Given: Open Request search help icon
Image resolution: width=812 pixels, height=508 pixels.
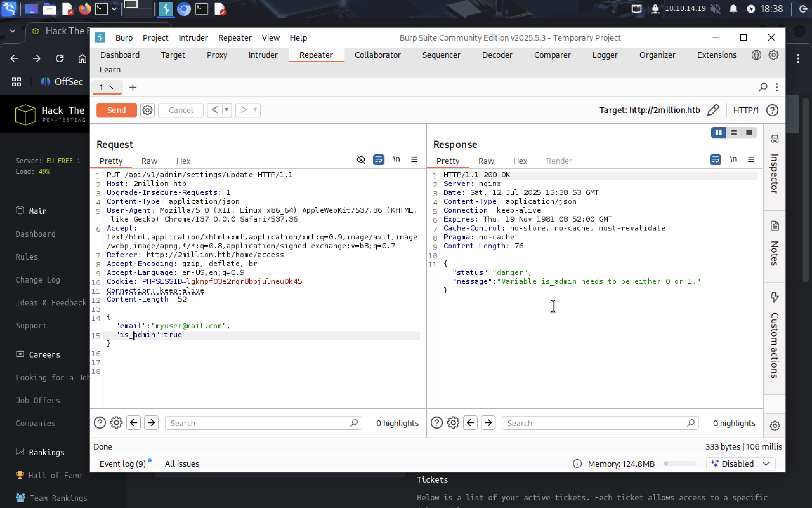Looking at the screenshot, I should (x=100, y=423).
